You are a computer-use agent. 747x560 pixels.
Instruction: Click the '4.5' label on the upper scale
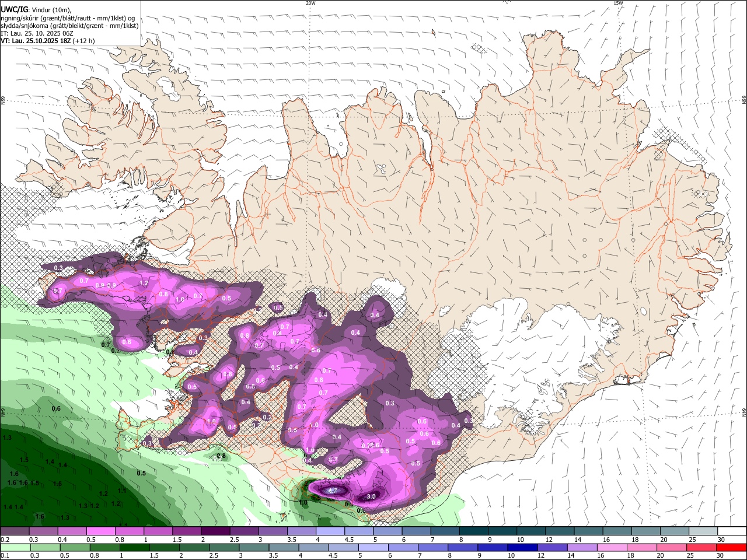pyautogui.click(x=349, y=540)
